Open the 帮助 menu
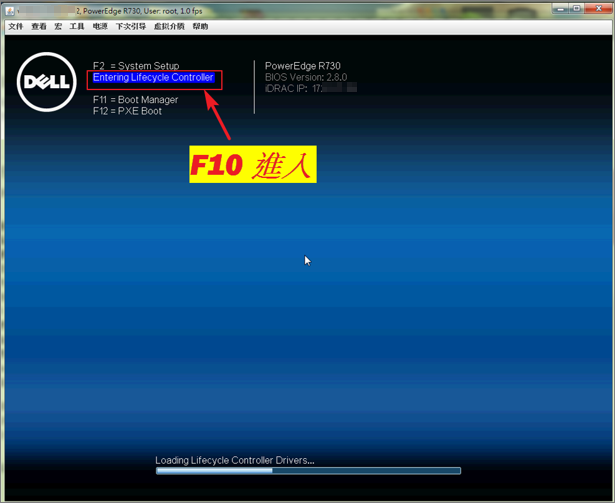 200,26
